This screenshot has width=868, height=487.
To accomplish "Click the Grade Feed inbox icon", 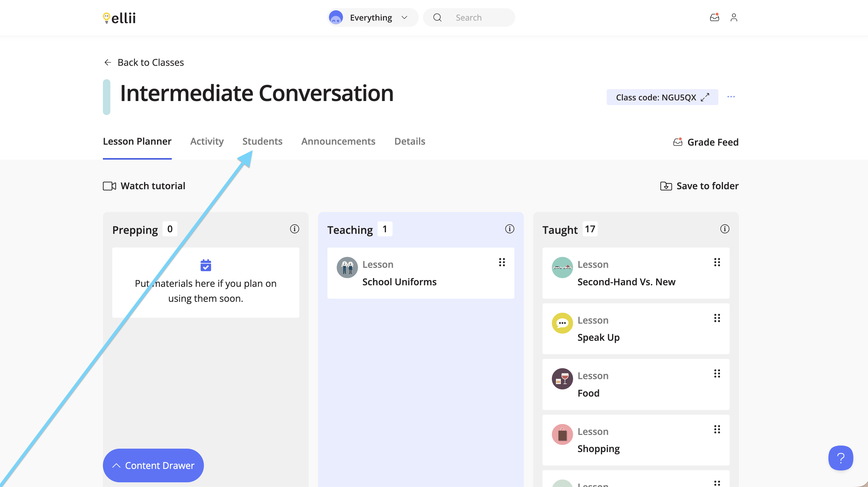I will click(x=678, y=142).
